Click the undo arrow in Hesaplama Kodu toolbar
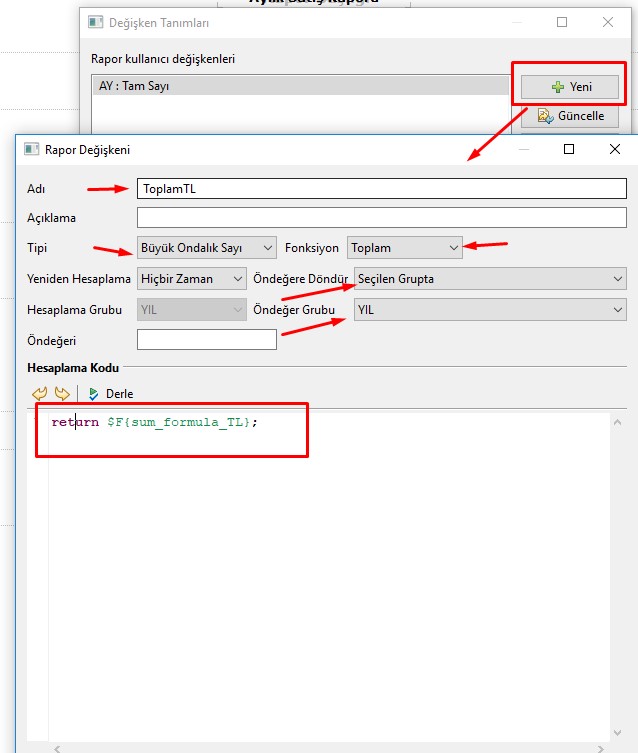Screen dimensions: 638x753 (40, 394)
